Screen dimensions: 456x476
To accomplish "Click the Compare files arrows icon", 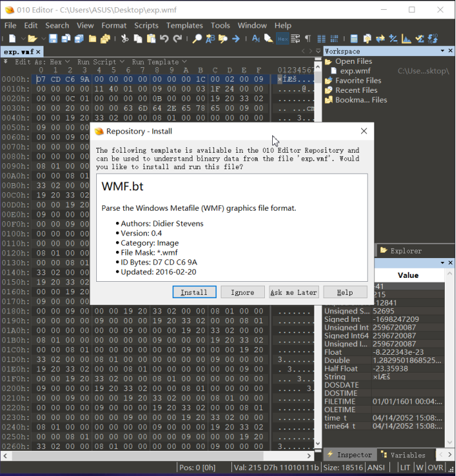I will (380, 39).
